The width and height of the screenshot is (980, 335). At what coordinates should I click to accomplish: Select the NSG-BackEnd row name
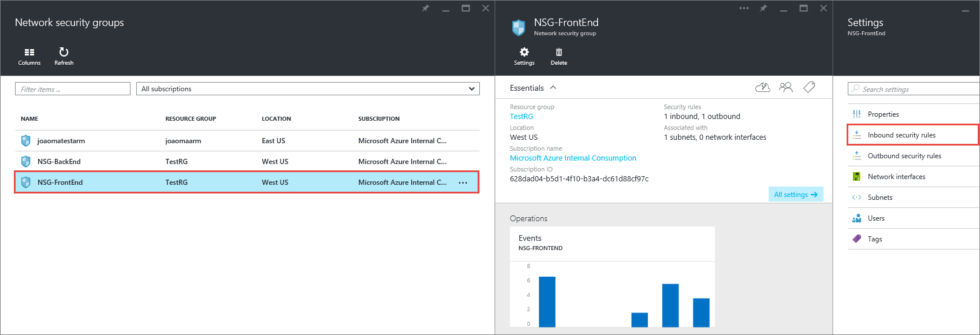click(59, 161)
